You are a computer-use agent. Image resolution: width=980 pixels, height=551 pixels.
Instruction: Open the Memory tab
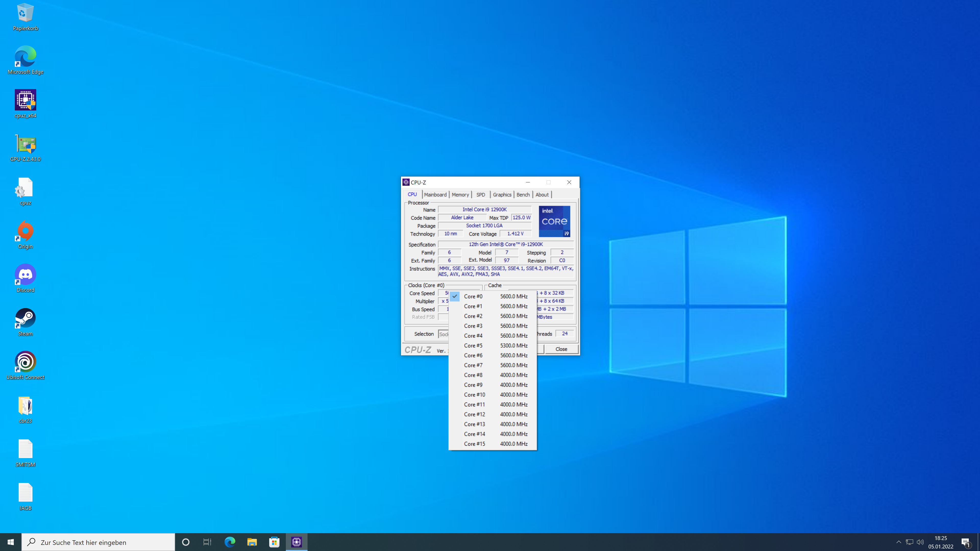tap(460, 195)
